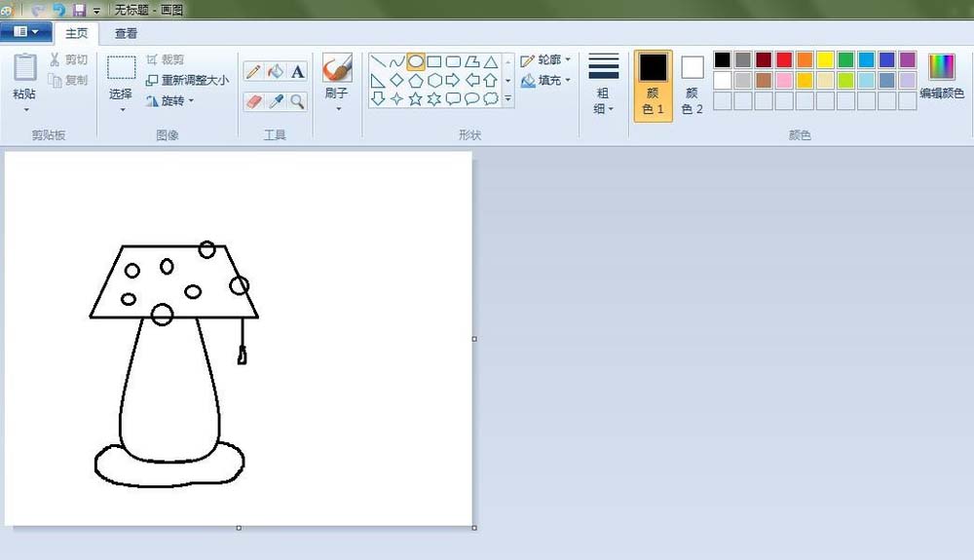
Task: Open the Paste (粘贴) dropdown arrow
Action: [x=26, y=110]
